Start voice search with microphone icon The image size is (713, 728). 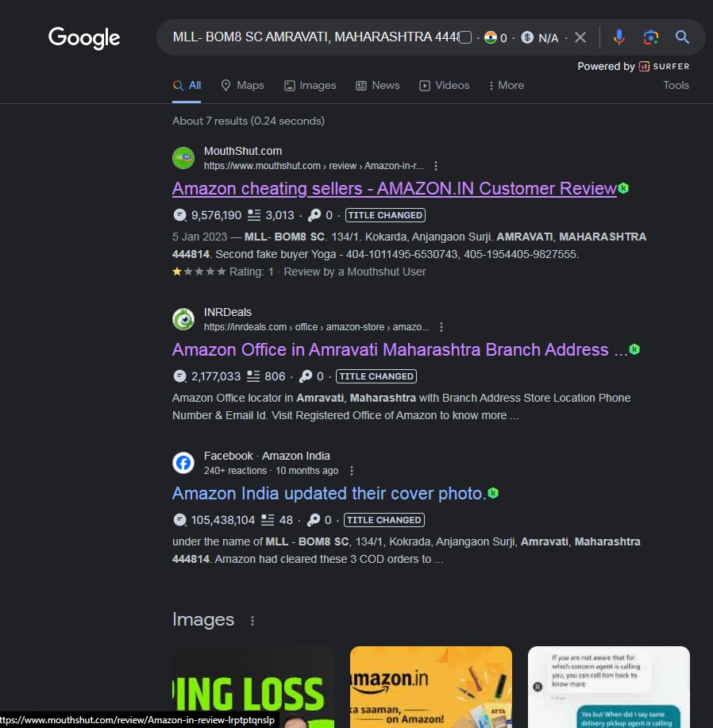[619, 37]
